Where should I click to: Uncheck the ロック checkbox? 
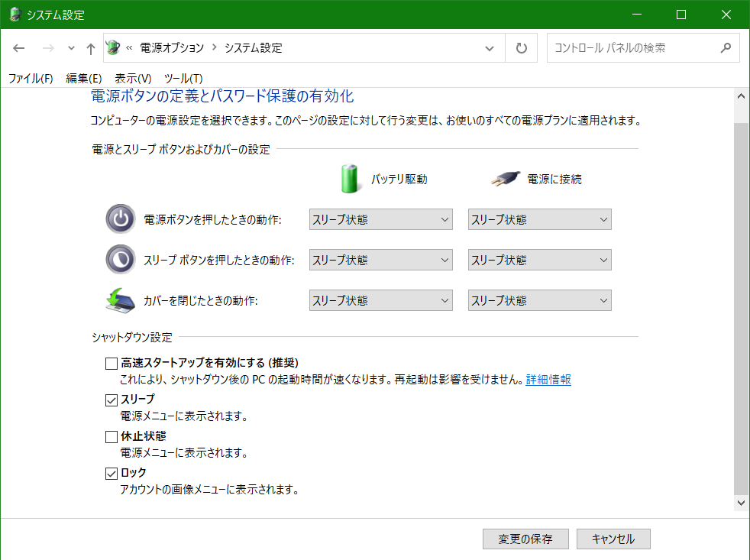tap(112, 474)
